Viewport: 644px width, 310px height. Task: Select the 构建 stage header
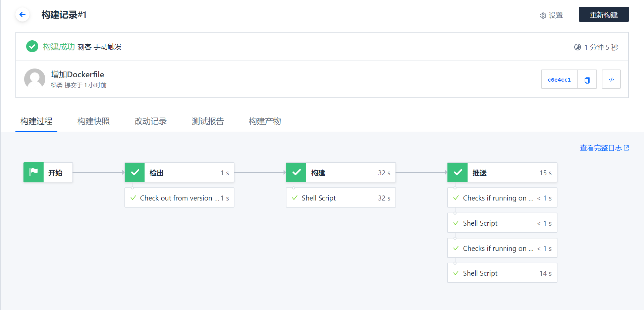(341, 173)
